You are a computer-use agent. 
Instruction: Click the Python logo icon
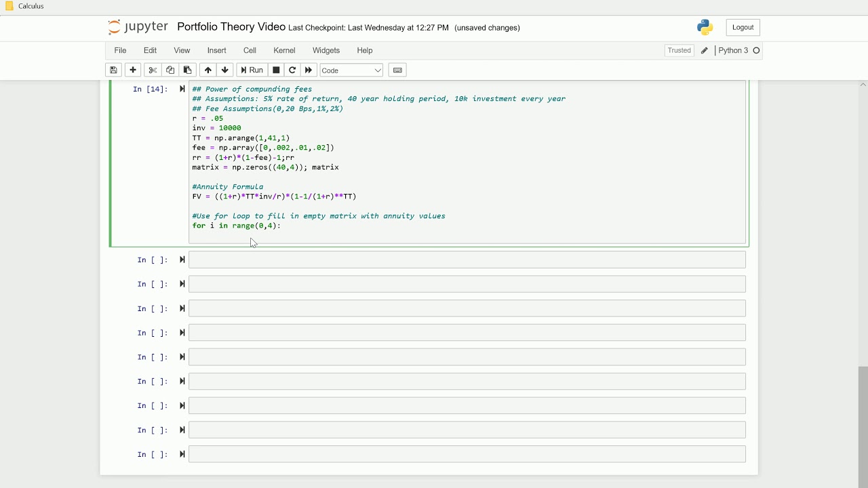[x=705, y=27]
